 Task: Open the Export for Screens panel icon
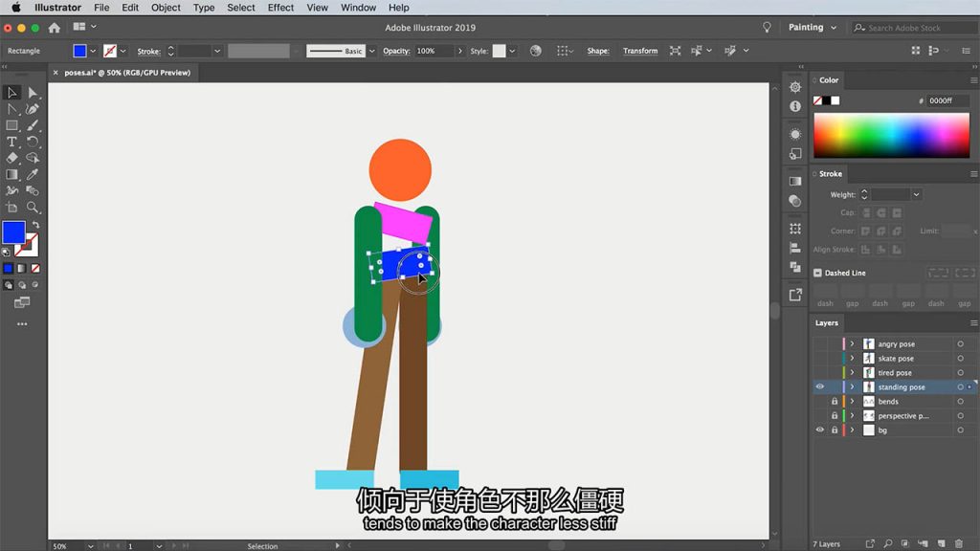(795, 295)
